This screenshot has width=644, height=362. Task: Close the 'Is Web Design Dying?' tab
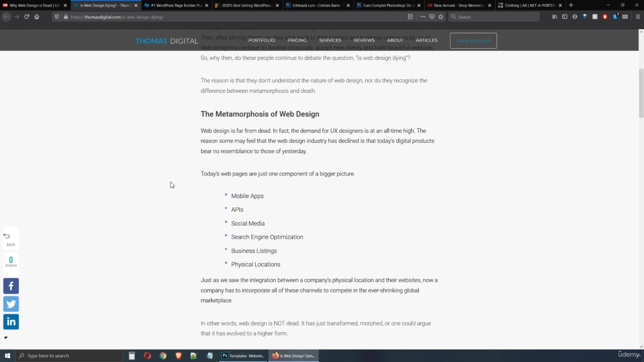pos(135,6)
